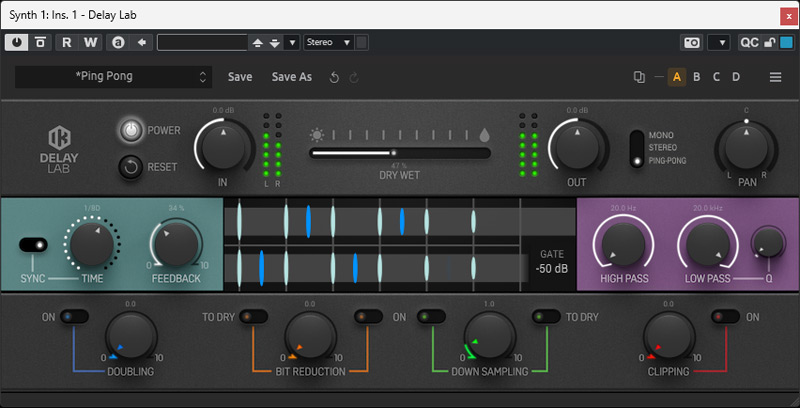Toggle Bit Reduction TO DRY switch
800x408 pixels.
point(254,317)
